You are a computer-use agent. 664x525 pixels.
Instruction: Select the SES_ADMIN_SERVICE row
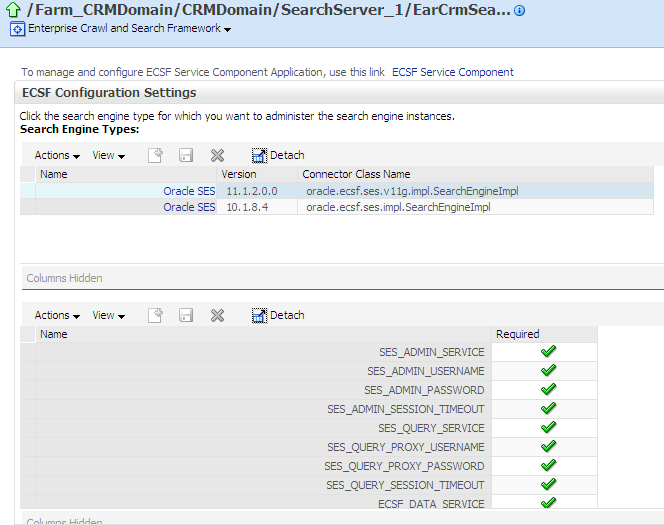coord(309,352)
